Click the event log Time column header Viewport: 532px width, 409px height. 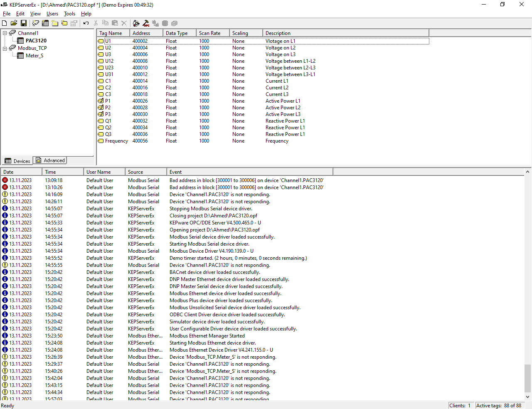point(63,172)
